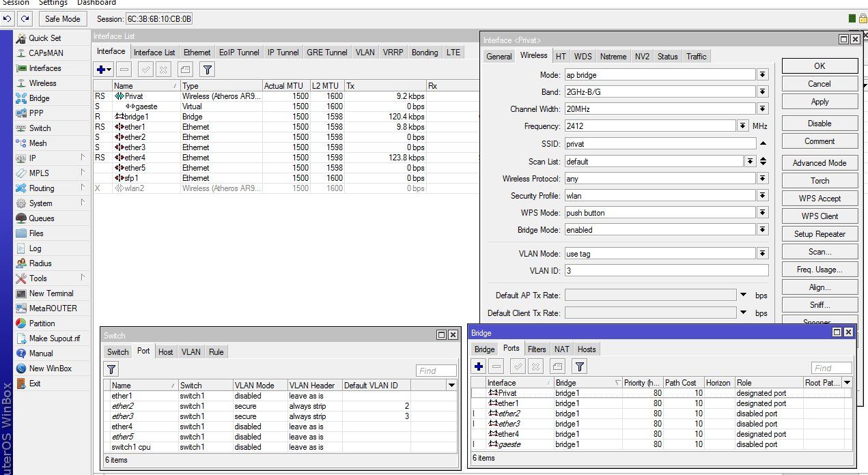Switch to the Rule tab in Switch window
868x475 pixels.
[216, 352]
